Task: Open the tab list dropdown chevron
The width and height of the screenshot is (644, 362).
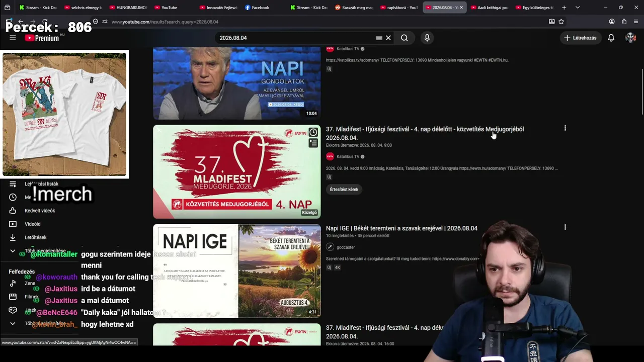Action: [x=578, y=8]
